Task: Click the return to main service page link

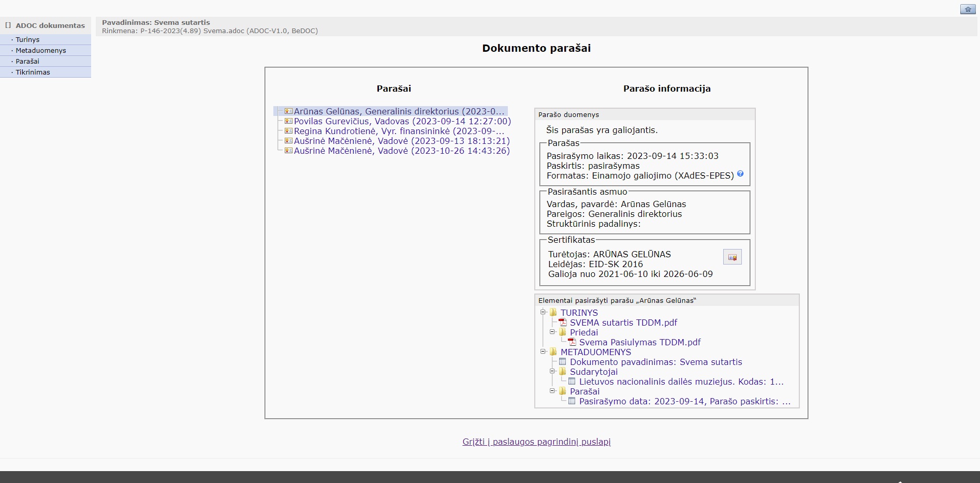Action: pyautogui.click(x=536, y=442)
